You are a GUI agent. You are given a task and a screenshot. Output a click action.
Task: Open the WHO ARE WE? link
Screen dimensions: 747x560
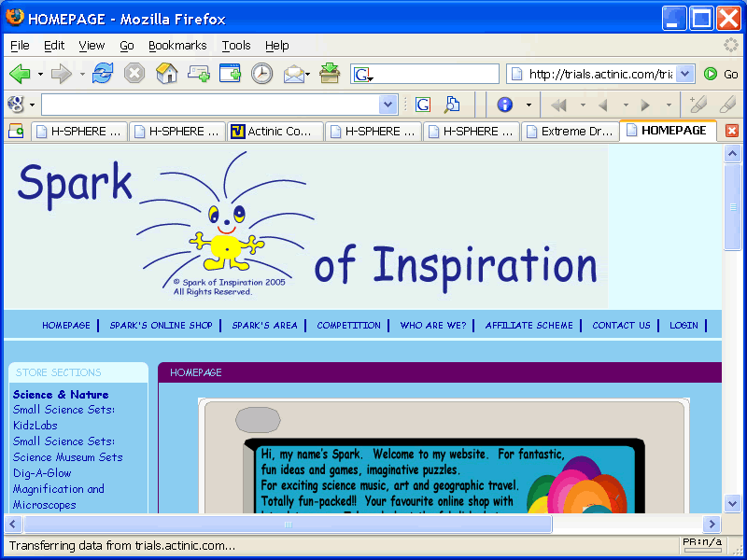(433, 325)
